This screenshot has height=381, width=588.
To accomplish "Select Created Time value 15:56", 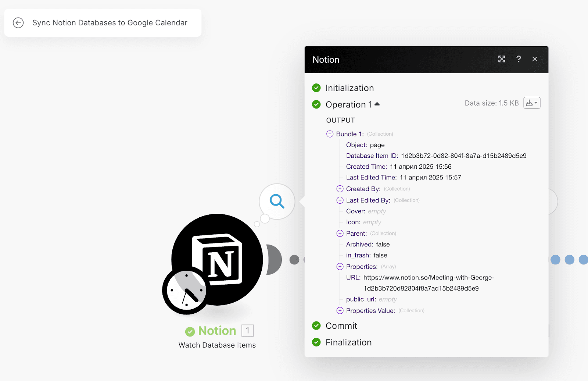I will [x=421, y=167].
